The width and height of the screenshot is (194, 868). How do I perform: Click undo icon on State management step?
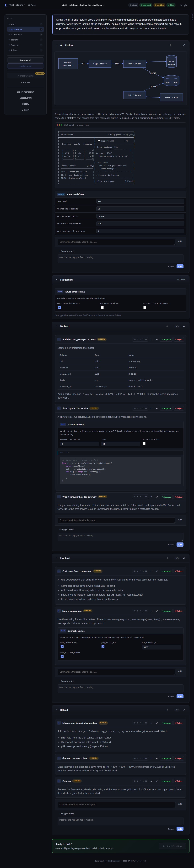157,611
